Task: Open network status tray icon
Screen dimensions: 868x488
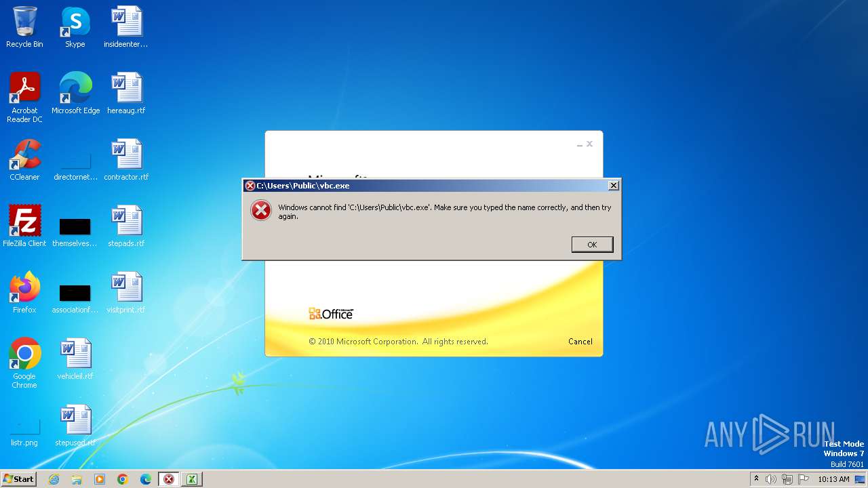Action: click(x=787, y=479)
